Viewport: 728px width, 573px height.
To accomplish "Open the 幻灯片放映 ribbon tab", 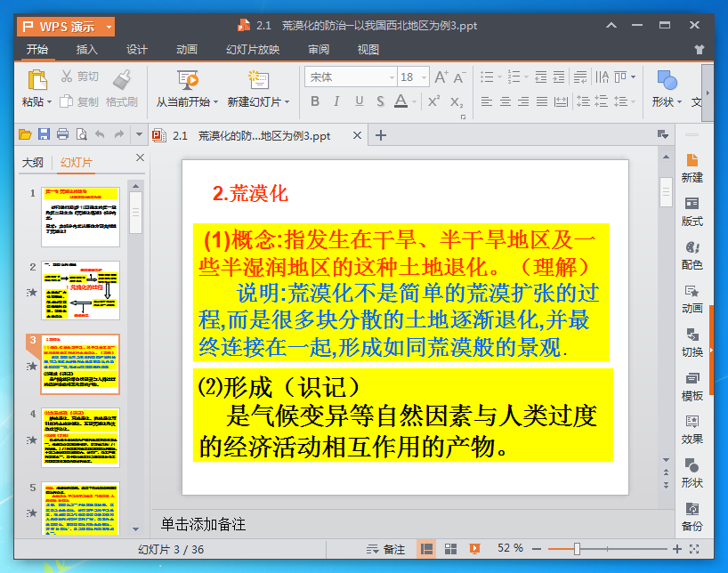I will pos(253,50).
